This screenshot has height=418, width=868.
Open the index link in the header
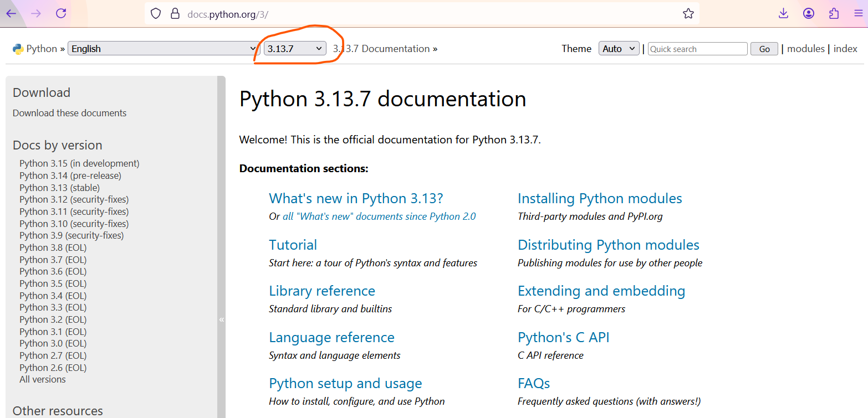[845, 49]
